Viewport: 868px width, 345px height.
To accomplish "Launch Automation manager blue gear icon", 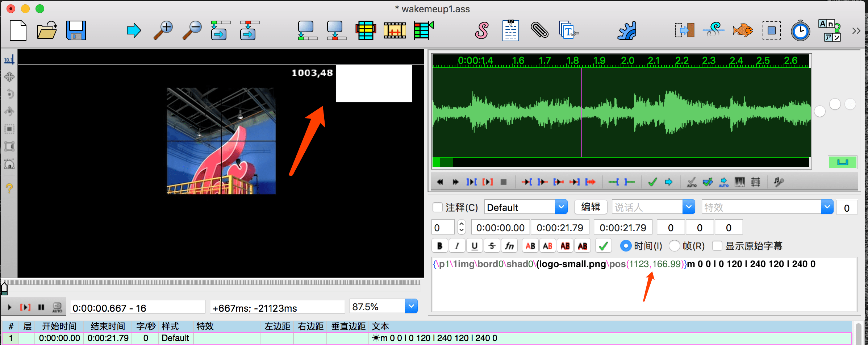I will pos(627,30).
